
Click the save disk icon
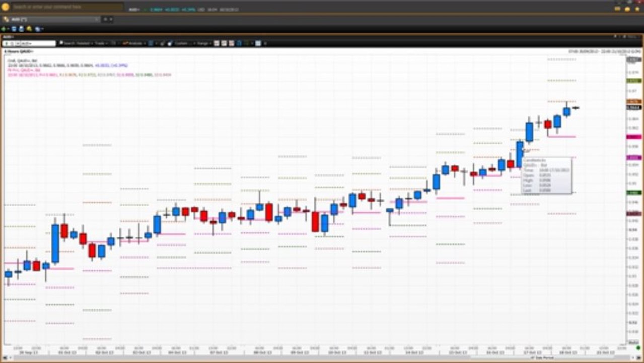pyautogui.click(x=14, y=29)
